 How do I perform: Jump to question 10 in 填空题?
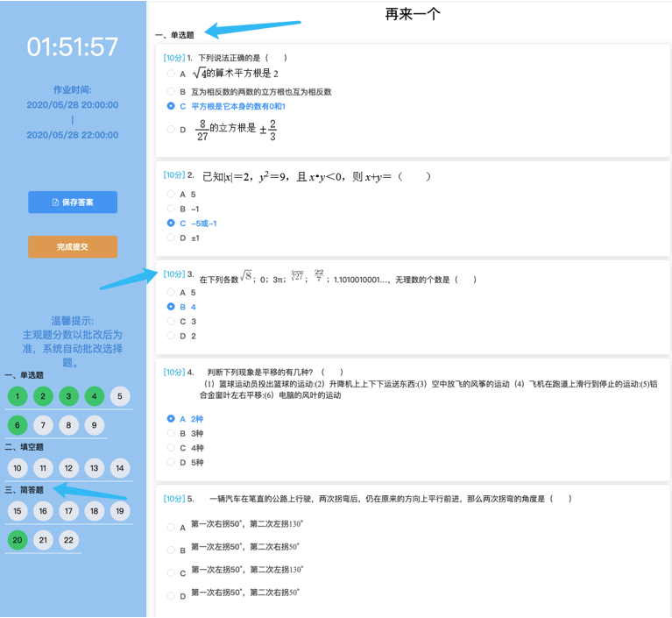pyautogui.click(x=18, y=468)
